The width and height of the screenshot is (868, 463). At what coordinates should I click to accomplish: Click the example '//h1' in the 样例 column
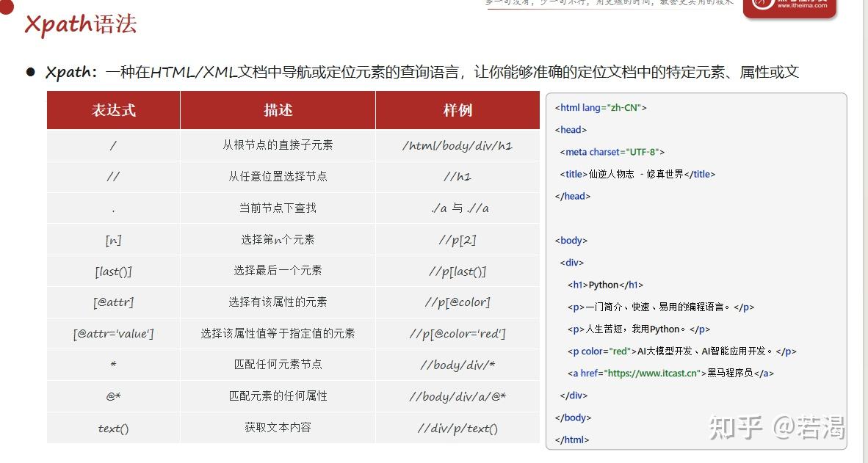click(457, 177)
